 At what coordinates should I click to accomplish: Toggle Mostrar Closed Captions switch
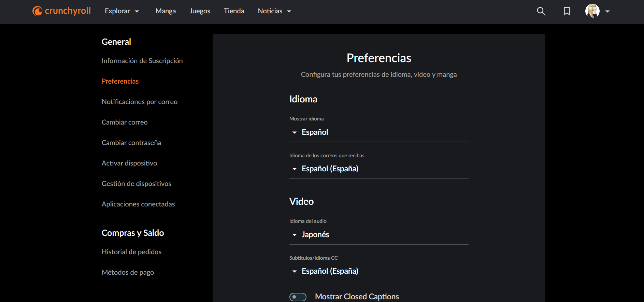[x=298, y=297]
